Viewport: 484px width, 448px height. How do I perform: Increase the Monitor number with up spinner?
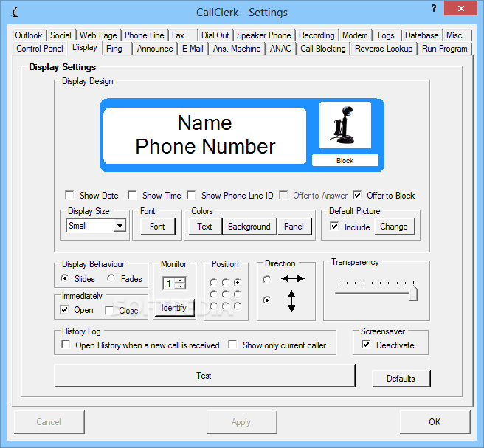[x=181, y=280]
